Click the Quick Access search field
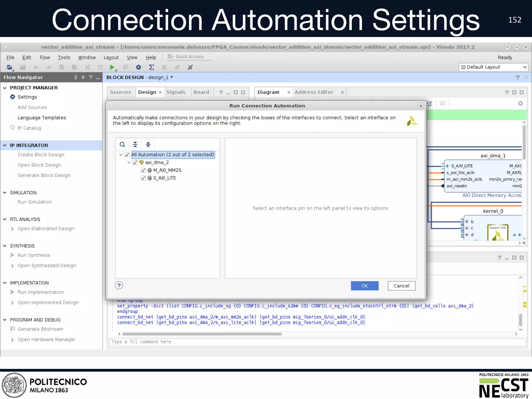Screen dimensions: 532x399 [190, 57]
